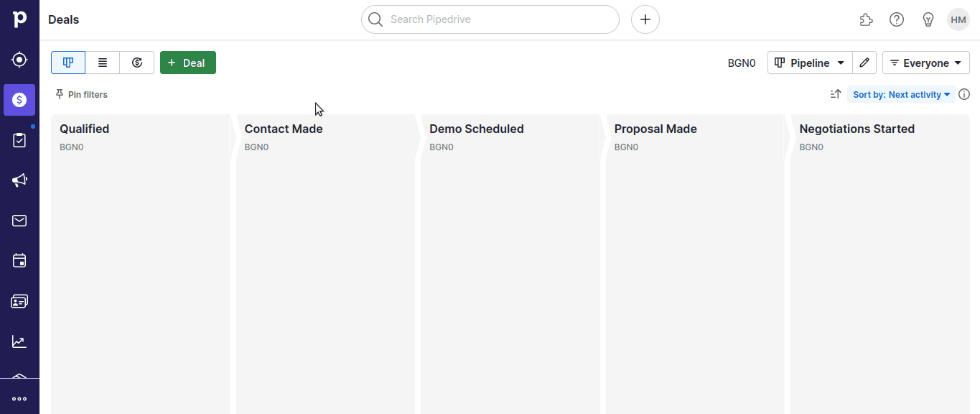The width and height of the screenshot is (980, 414).
Task: Open Sort by Next activity dropdown
Action: pyautogui.click(x=901, y=94)
